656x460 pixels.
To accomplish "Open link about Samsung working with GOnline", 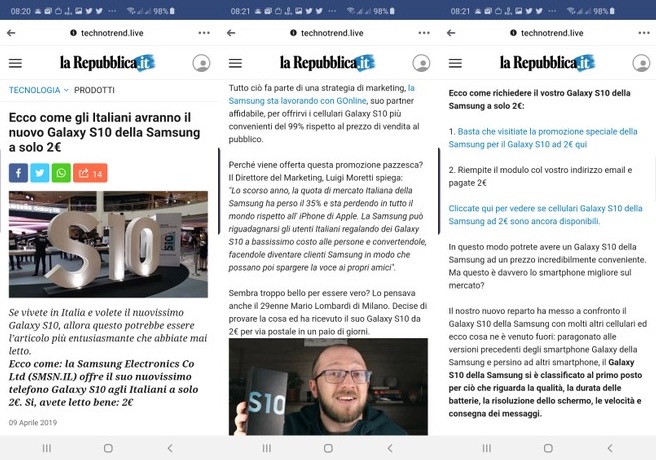I will tap(321, 95).
